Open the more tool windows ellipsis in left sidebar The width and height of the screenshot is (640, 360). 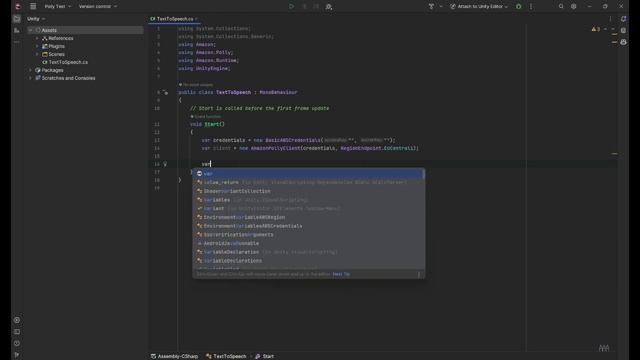coord(17,42)
